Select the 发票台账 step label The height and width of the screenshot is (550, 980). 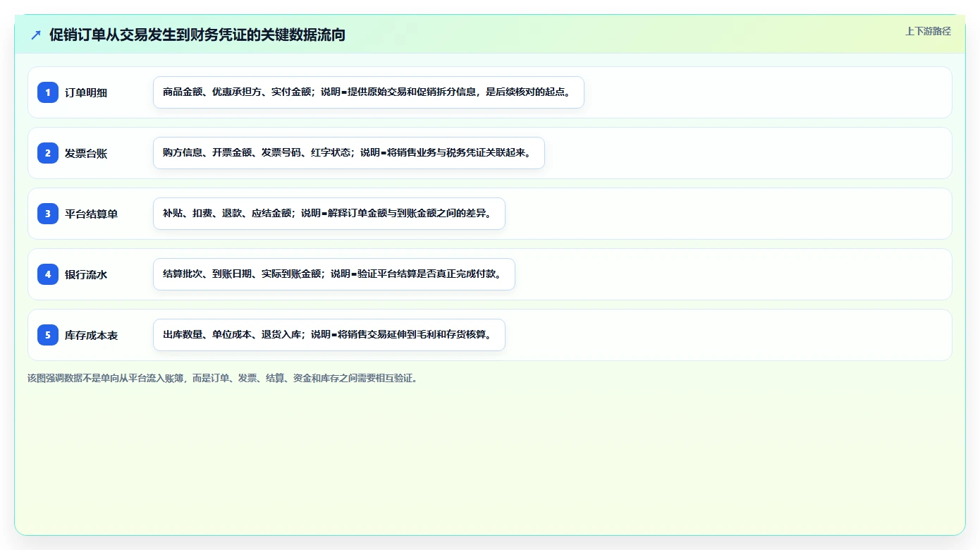coord(86,153)
